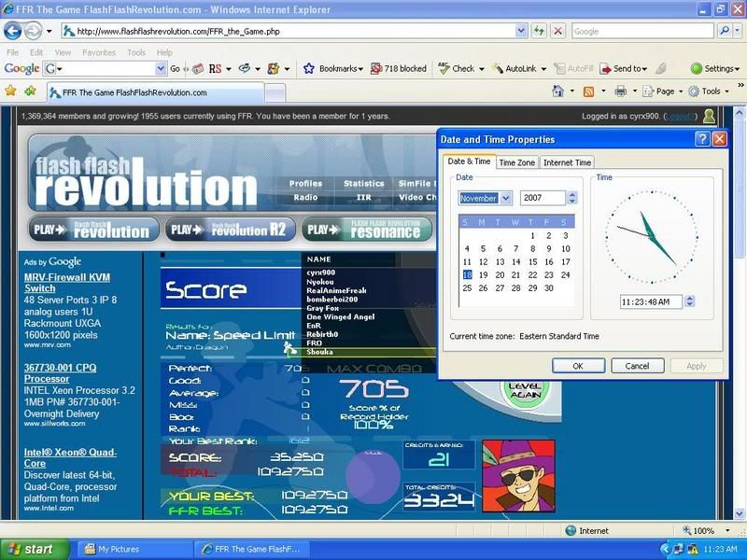Click the RSS feeds icon
Screen dimensions: 747x560
(588, 91)
